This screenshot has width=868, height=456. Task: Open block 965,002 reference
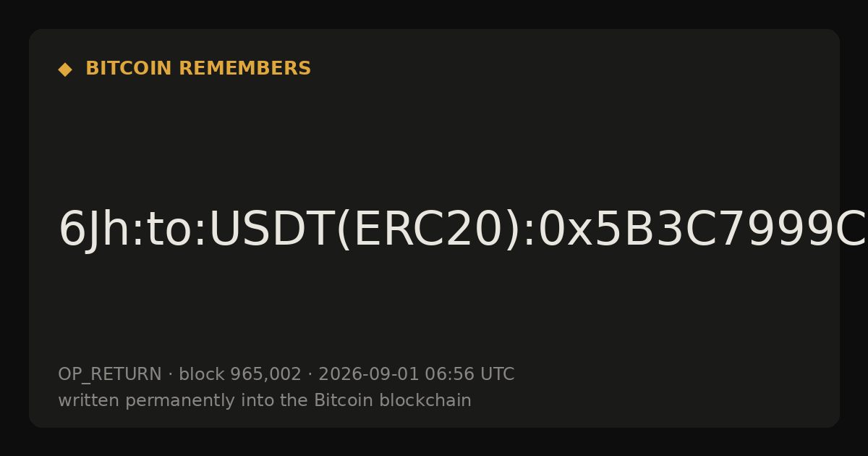(x=240, y=374)
